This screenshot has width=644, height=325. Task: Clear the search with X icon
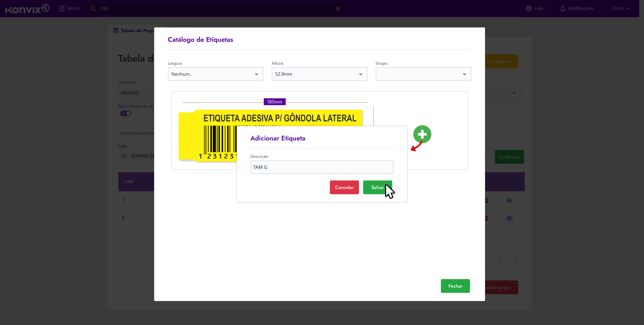click(337, 9)
